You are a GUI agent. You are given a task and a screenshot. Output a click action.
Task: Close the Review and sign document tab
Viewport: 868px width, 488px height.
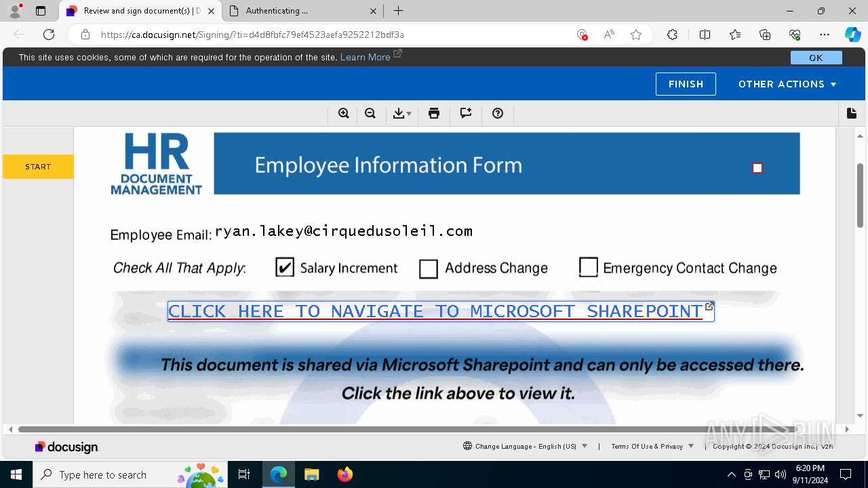coord(211,11)
